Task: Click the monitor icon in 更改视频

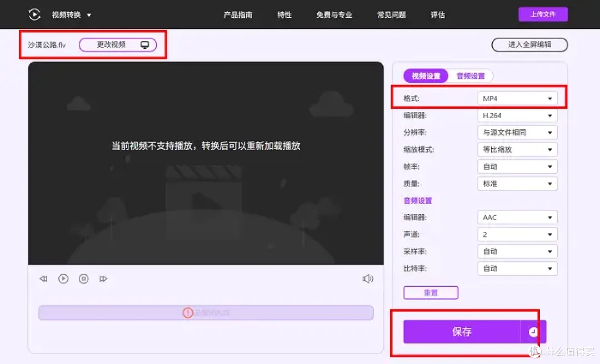Action: pyautogui.click(x=144, y=45)
